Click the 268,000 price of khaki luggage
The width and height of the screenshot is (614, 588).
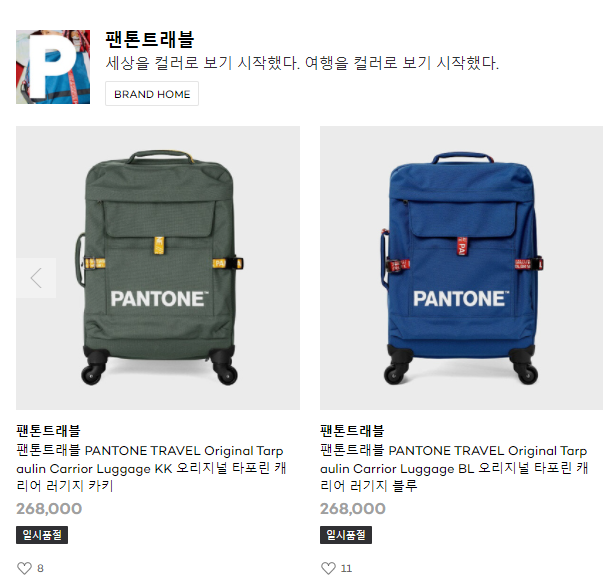49,509
